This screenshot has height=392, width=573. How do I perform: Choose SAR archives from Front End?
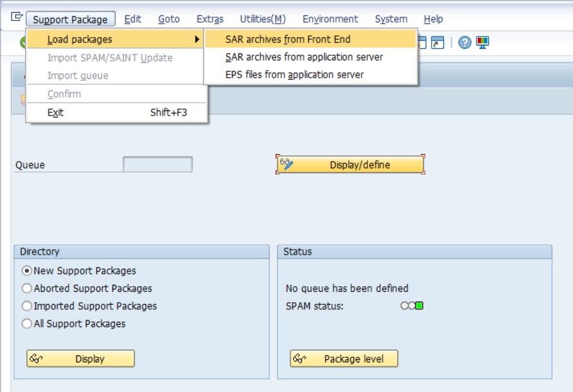tap(311, 39)
